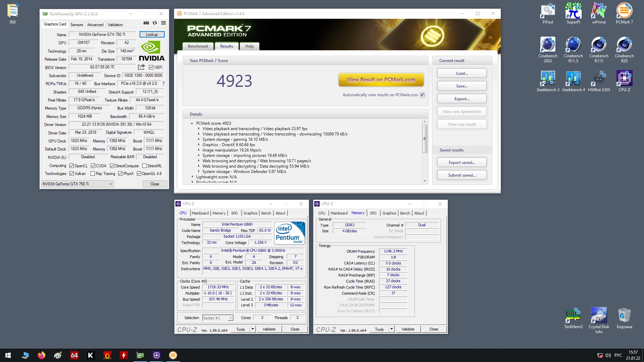Click the РУС language indicator

[618, 355]
